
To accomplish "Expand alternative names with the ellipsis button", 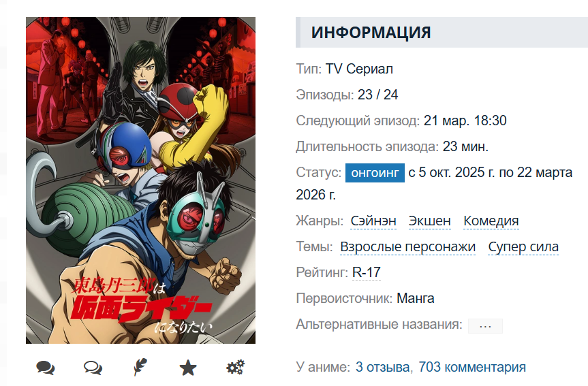I will pyautogui.click(x=485, y=326).
